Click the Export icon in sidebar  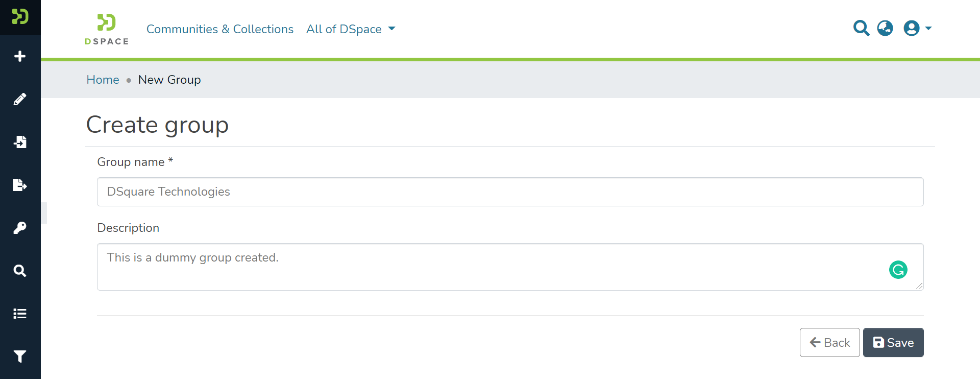coord(20,185)
